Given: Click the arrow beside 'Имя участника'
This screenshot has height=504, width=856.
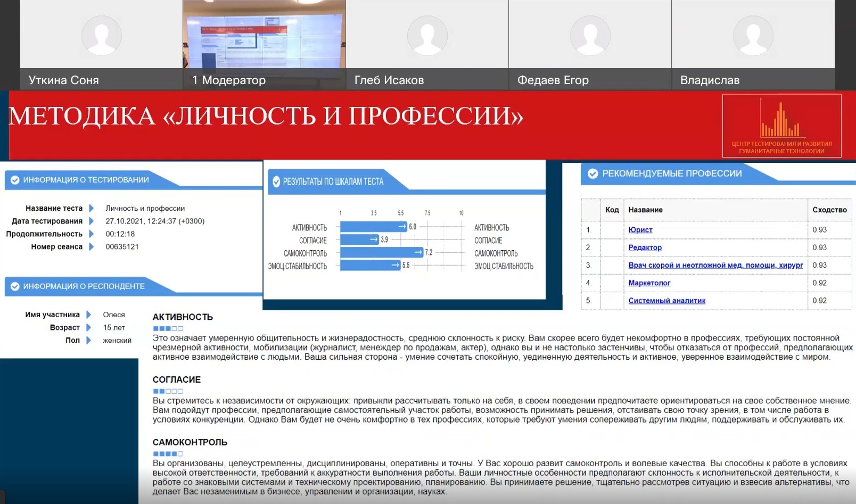Looking at the screenshot, I should tap(88, 315).
